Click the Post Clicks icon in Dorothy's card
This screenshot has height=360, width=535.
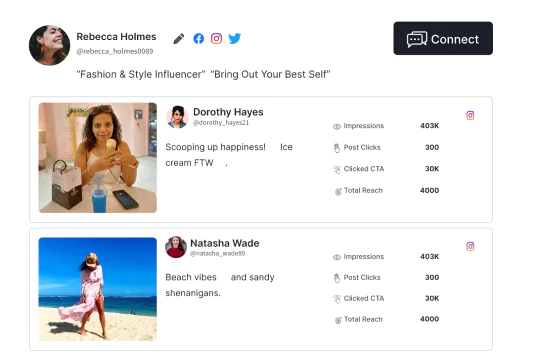337,148
